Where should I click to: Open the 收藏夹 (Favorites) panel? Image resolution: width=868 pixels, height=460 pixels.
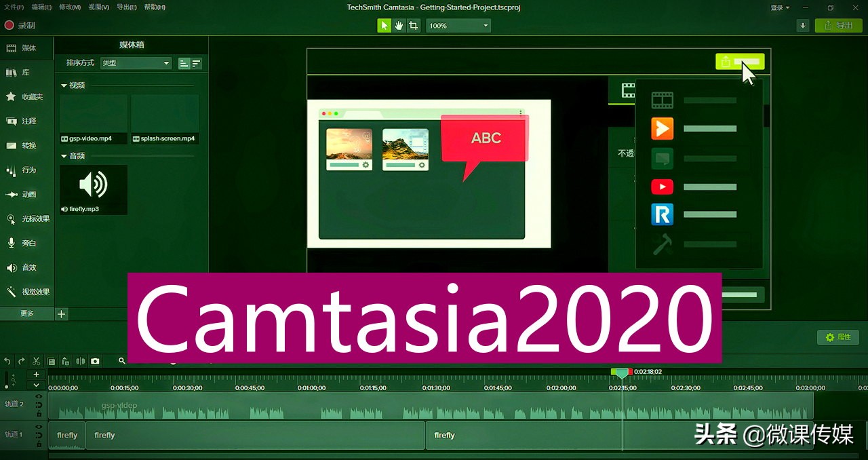click(x=27, y=97)
